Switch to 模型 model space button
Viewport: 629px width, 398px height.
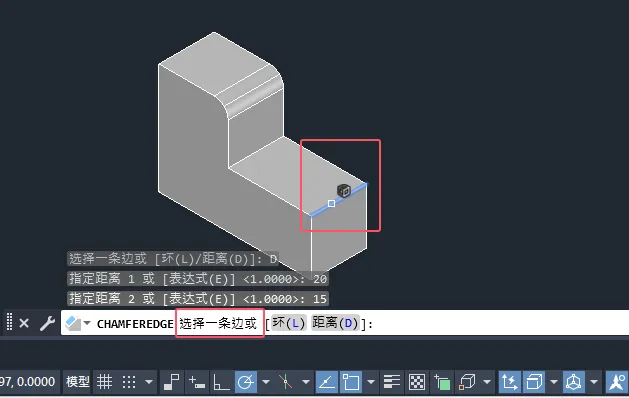77,382
